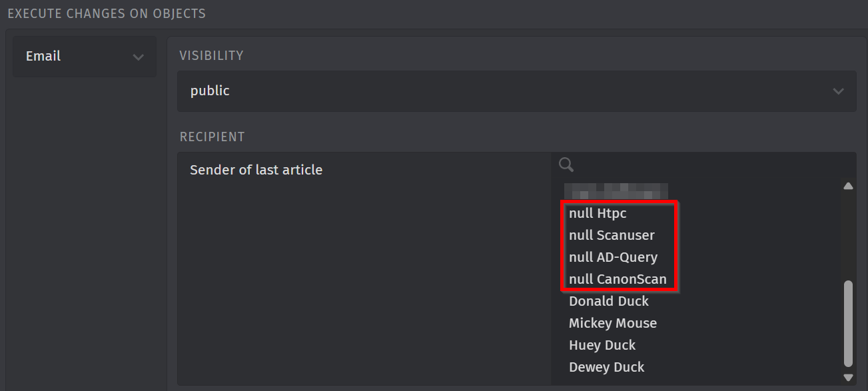Choose Donald Duck as recipient

point(608,301)
